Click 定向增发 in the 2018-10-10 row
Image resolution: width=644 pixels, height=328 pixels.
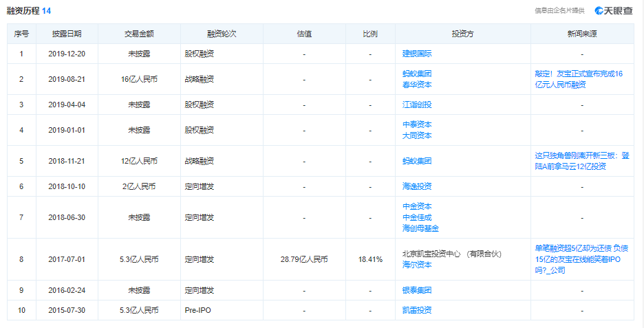[200, 186]
